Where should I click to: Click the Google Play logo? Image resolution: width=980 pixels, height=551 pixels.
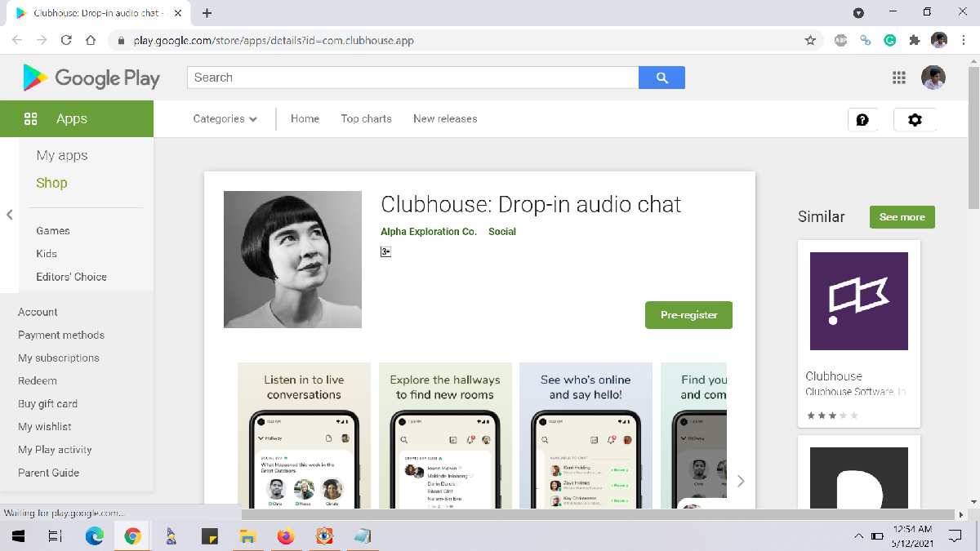(x=91, y=78)
